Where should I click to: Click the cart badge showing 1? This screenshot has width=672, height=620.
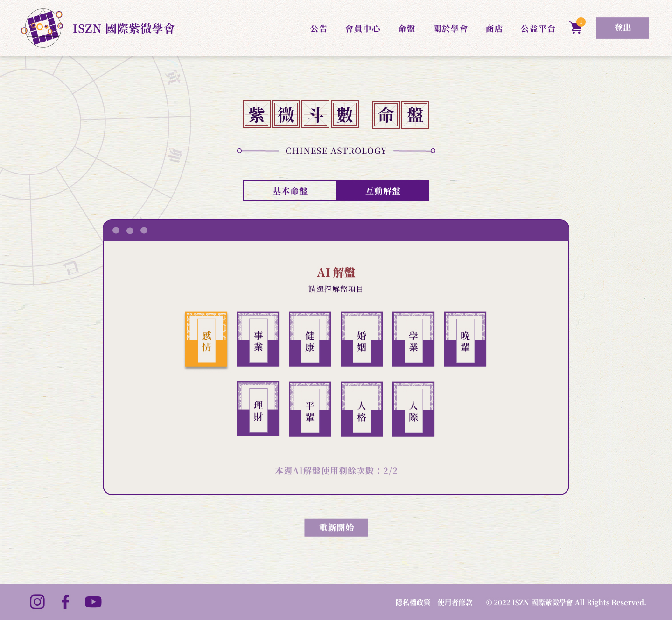tap(581, 22)
